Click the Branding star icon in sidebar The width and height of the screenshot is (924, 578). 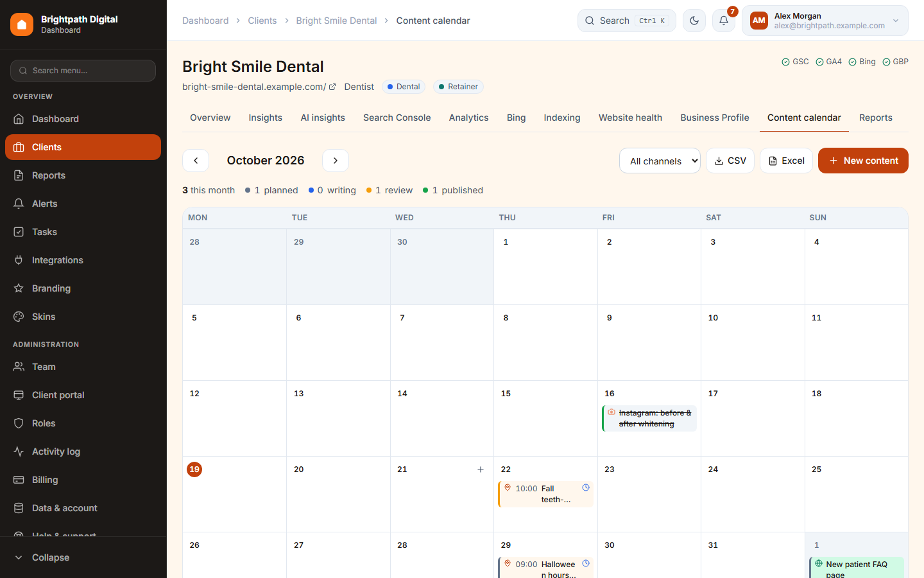pos(19,288)
